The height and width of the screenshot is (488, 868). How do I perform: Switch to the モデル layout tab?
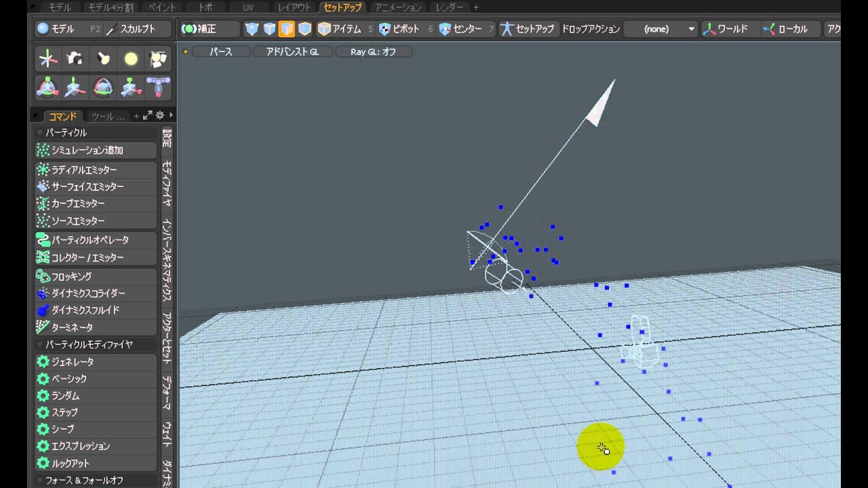pyautogui.click(x=60, y=7)
